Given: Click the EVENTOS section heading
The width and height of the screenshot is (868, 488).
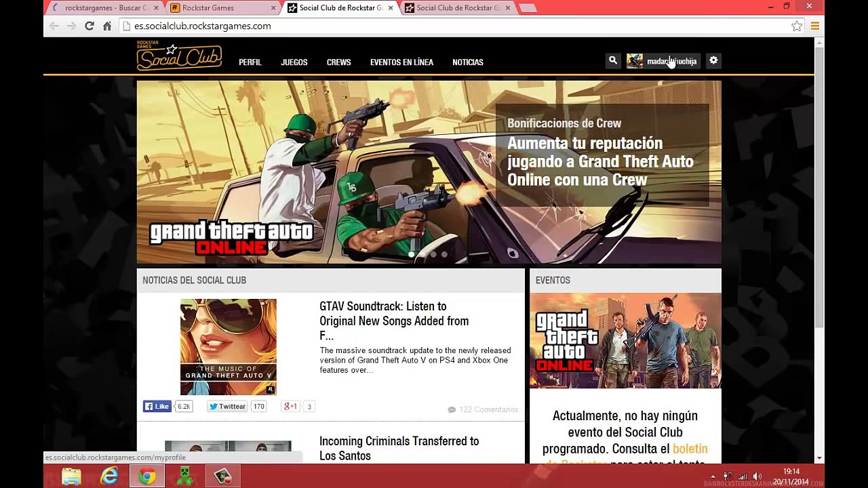Looking at the screenshot, I should (553, 281).
